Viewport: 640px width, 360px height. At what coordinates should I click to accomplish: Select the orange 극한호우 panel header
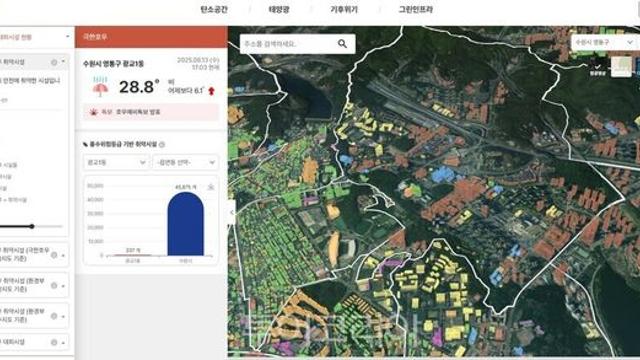151,37
